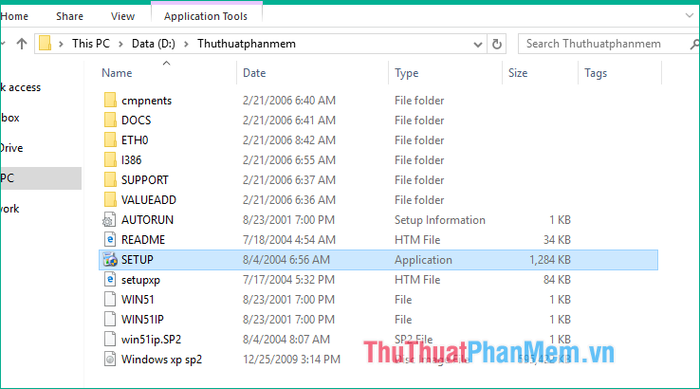The height and width of the screenshot is (389, 700).
Task: Click the Windows xp sp2 disc image icon
Action: [110, 359]
